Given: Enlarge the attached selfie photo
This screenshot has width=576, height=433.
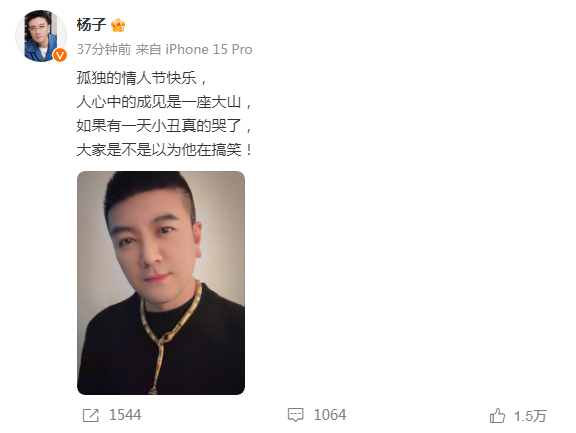Looking at the screenshot, I should [161, 283].
